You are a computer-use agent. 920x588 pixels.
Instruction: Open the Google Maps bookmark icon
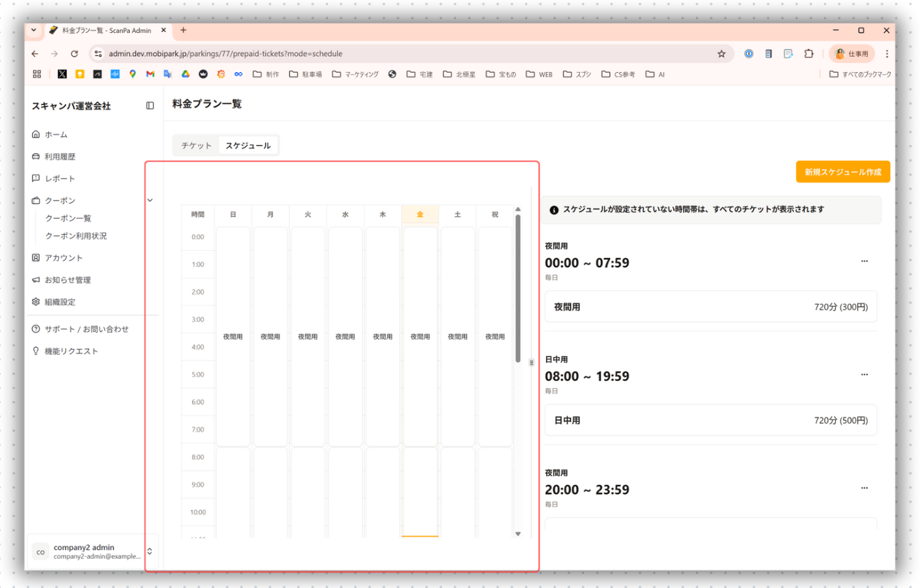133,74
